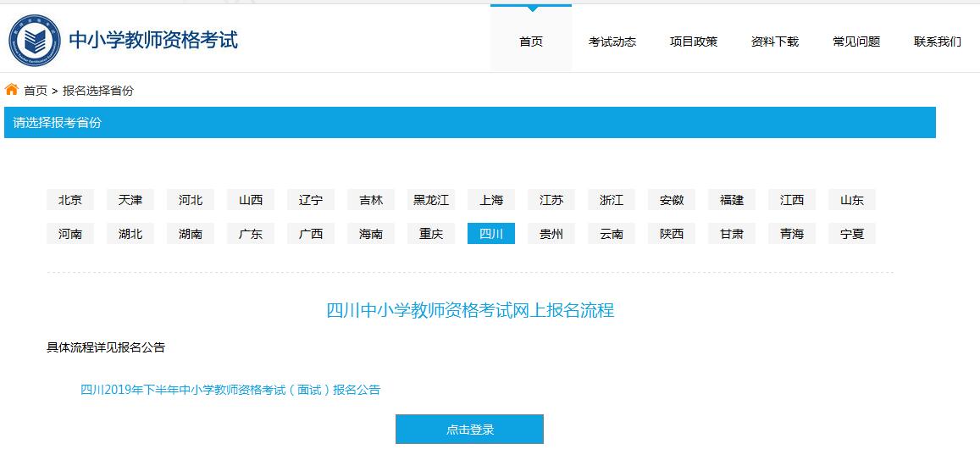Select the 陕西 province button

click(x=672, y=234)
